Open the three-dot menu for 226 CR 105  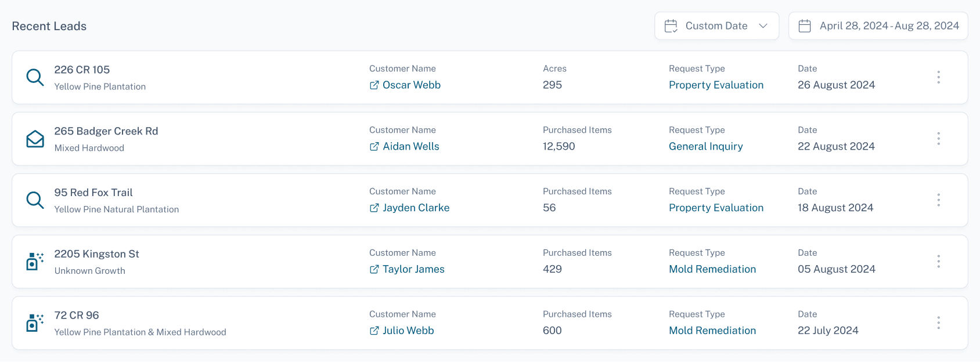coord(938,77)
